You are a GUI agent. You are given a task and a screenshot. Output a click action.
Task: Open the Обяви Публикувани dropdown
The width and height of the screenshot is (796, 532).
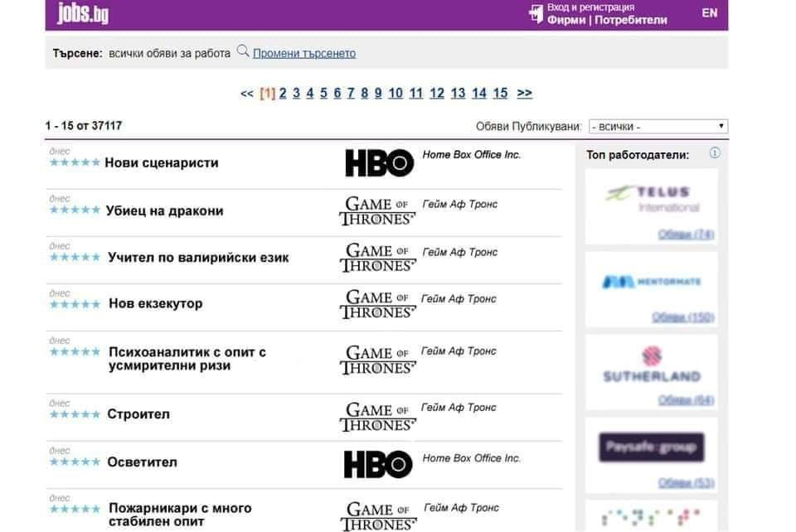click(x=658, y=126)
